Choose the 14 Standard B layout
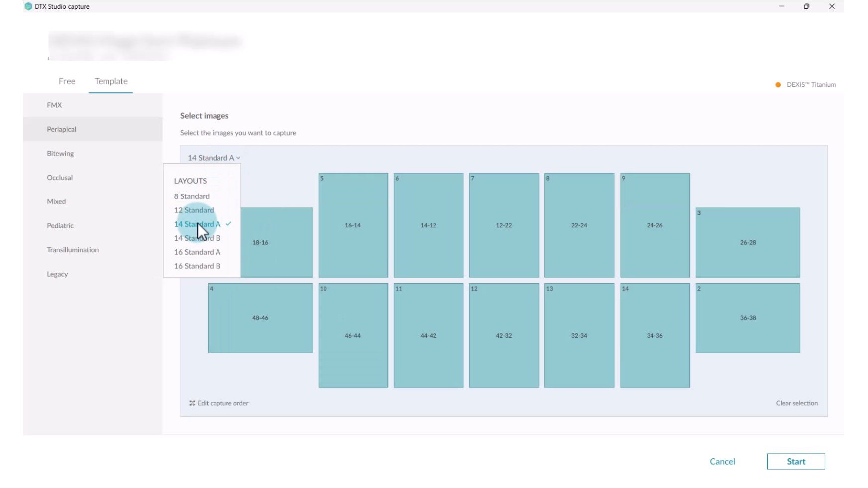This screenshot has width=868, height=488. pos(197,238)
